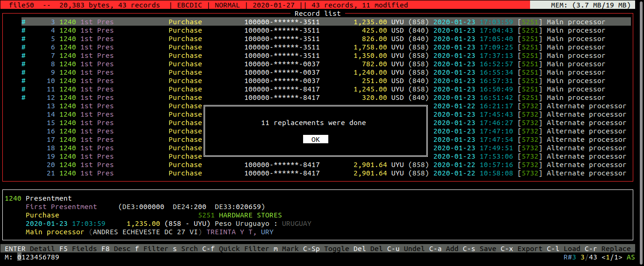Click the M: input field with digits
This screenshot has height=266, width=644.
click(38, 257)
